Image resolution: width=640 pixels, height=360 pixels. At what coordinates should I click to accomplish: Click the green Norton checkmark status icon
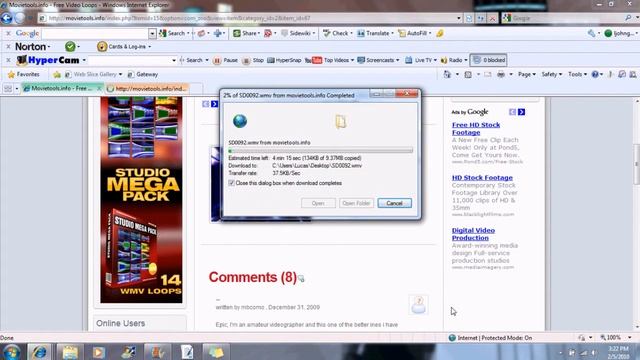(x=70, y=47)
